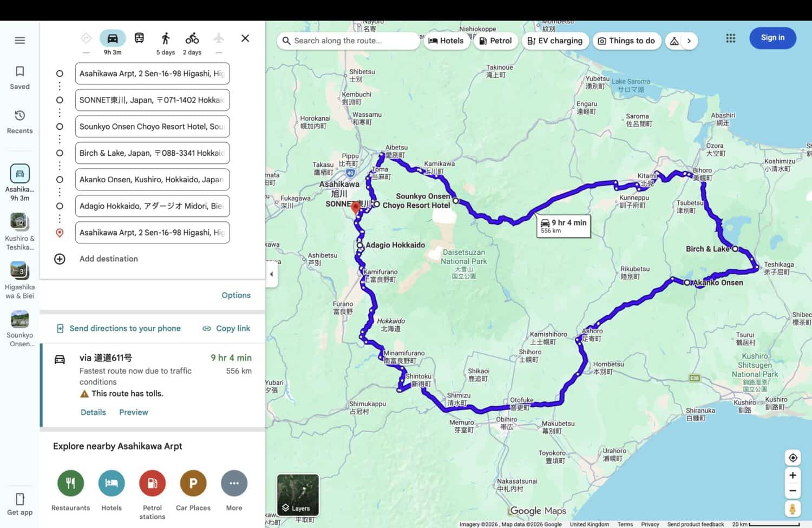Collapse the side panel with arrow
812x528 pixels.
click(x=271, y=274)
